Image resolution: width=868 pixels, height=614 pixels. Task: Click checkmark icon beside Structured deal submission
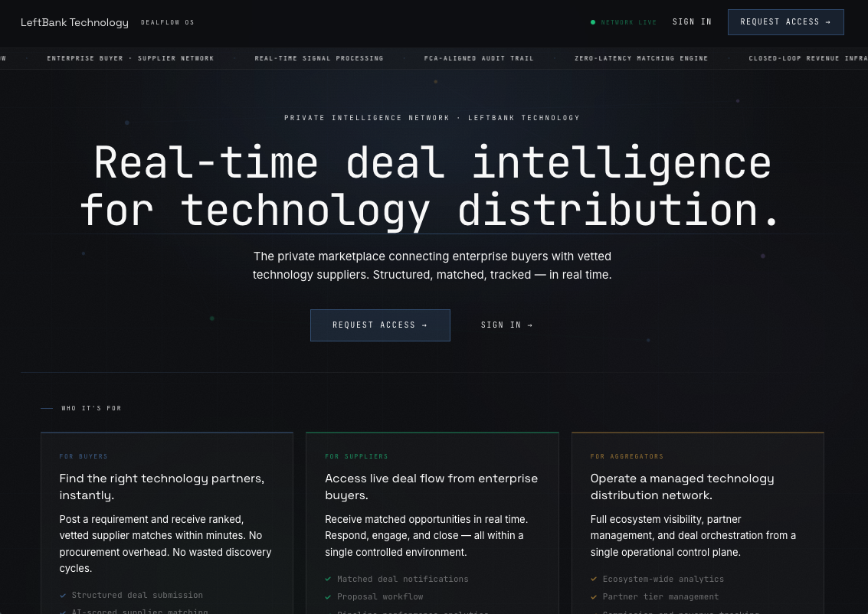[63, 596]
